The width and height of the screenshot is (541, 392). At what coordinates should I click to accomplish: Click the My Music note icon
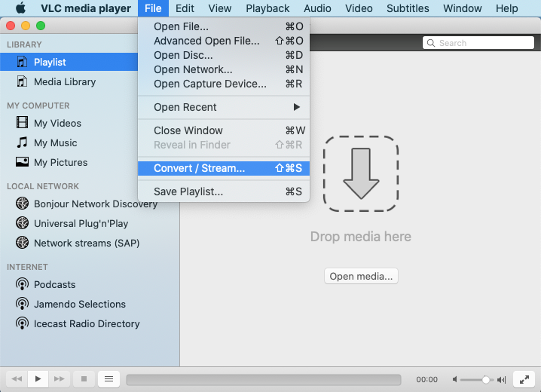pos(22,142)
